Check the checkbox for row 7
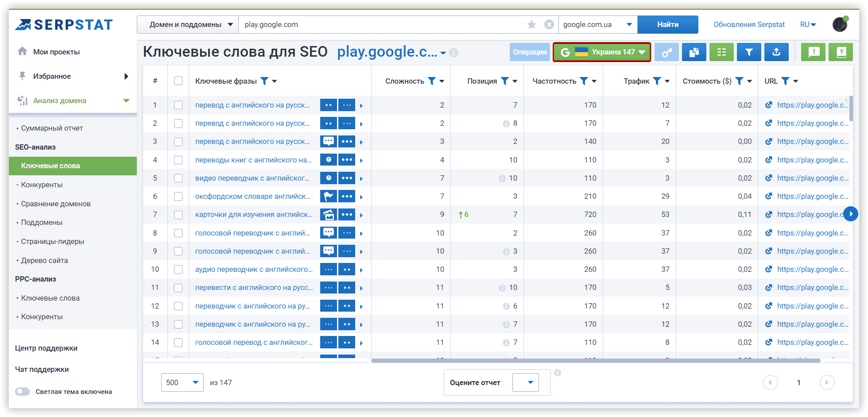Viewport: 868px width, 417px height. tap(178, 215)
